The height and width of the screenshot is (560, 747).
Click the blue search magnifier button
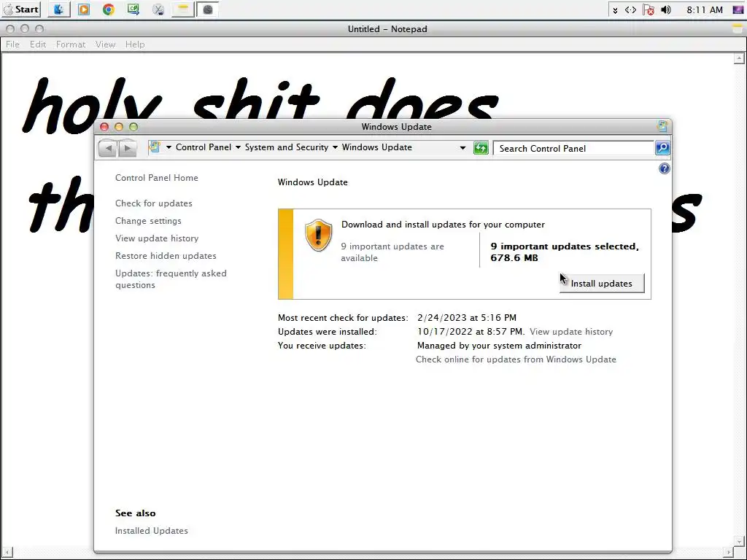click(662, 148)
